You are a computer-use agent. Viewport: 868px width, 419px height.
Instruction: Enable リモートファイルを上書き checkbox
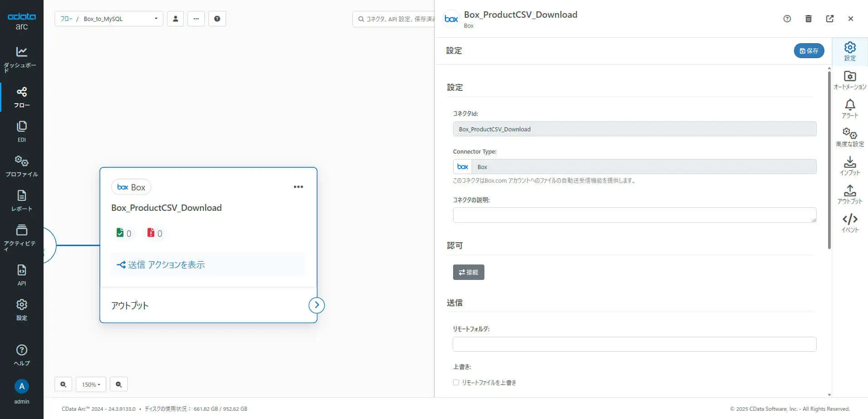[456, 383]
